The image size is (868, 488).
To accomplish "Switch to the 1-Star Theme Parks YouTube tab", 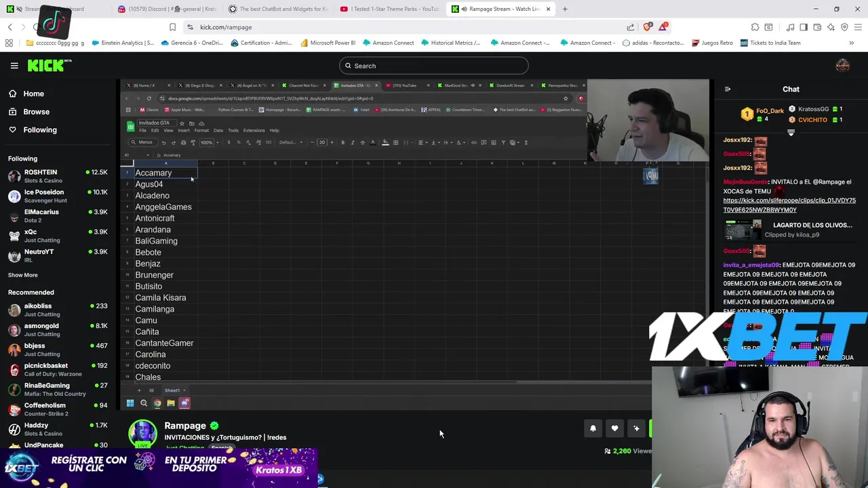I will pos(389,9).
